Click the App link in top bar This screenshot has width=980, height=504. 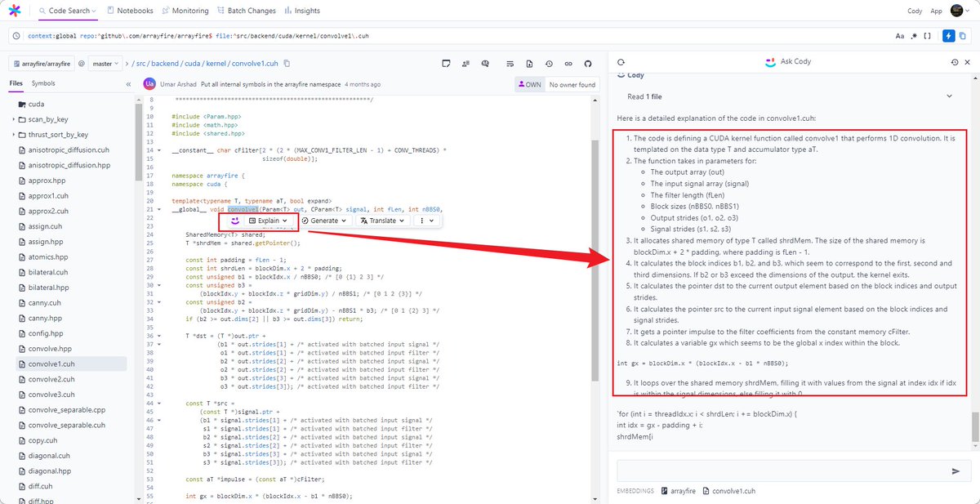coord(936,11)
